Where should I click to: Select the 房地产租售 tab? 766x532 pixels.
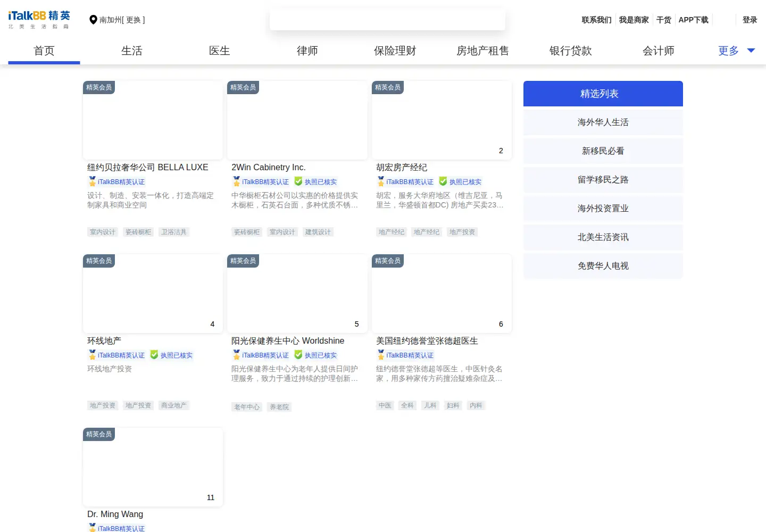(x=483, y=51)
